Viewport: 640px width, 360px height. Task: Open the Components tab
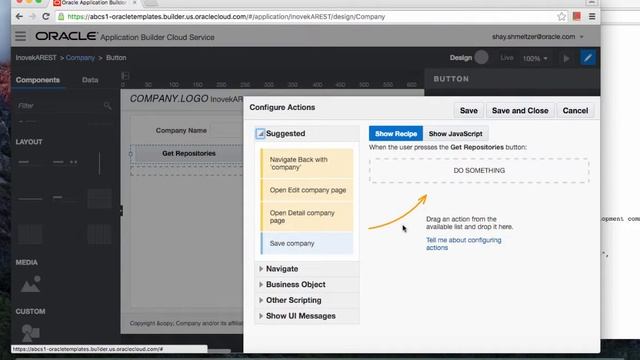point(38,80)
